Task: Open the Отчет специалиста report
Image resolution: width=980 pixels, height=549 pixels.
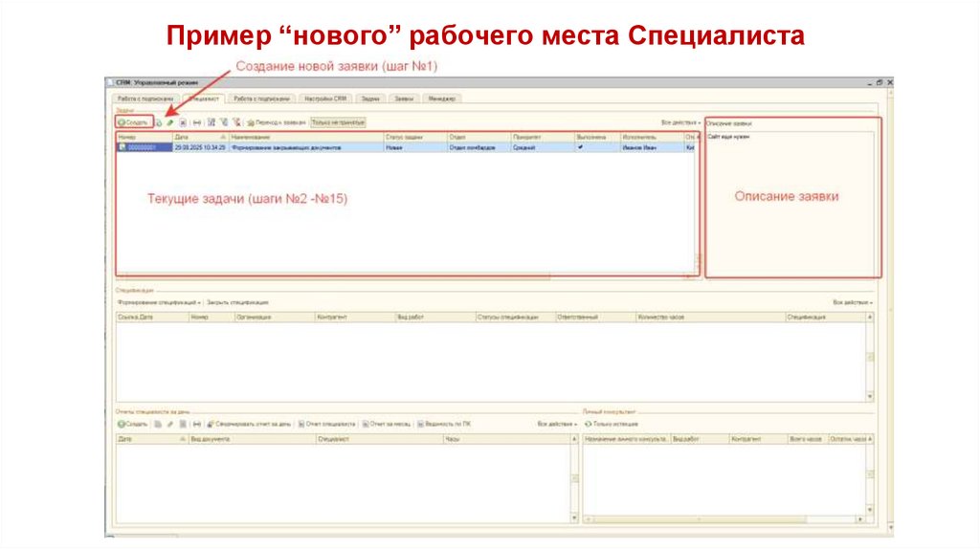Action: 327,424
